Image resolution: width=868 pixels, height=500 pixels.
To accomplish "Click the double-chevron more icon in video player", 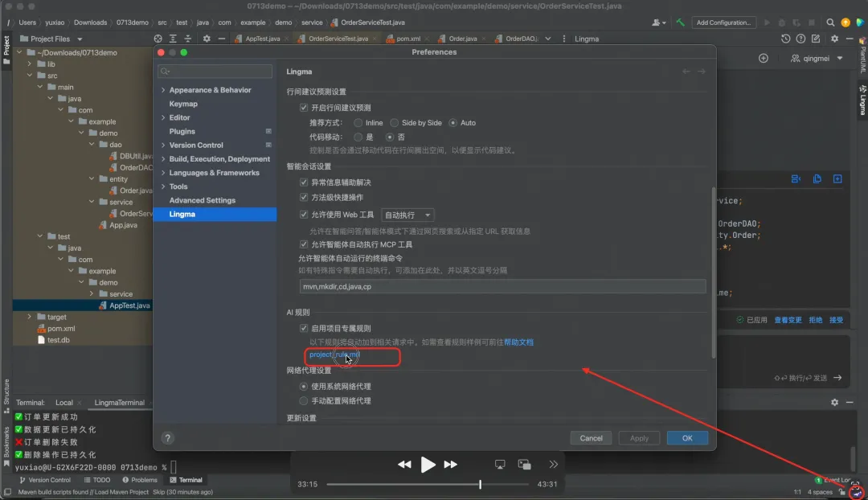I will click(x=554, y=465).
